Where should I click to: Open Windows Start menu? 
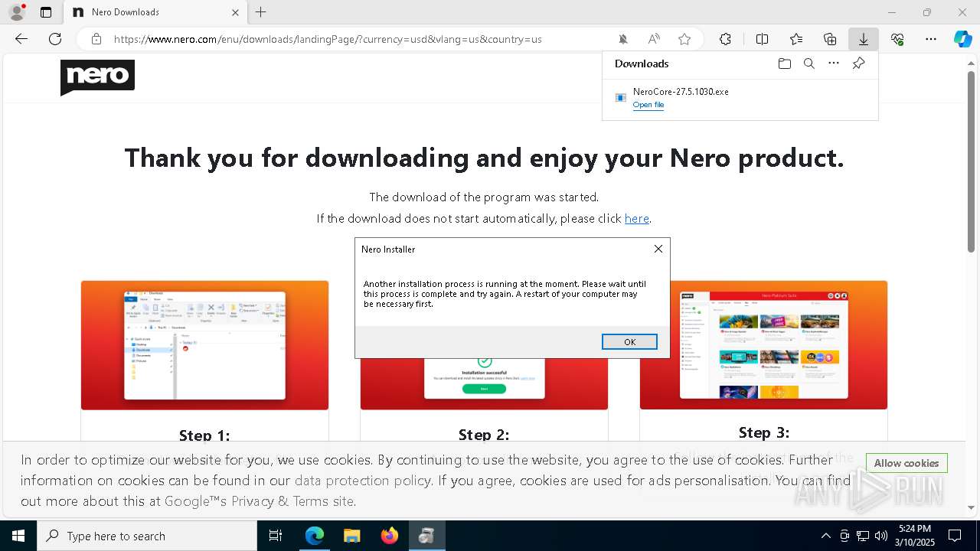(18, 536)
